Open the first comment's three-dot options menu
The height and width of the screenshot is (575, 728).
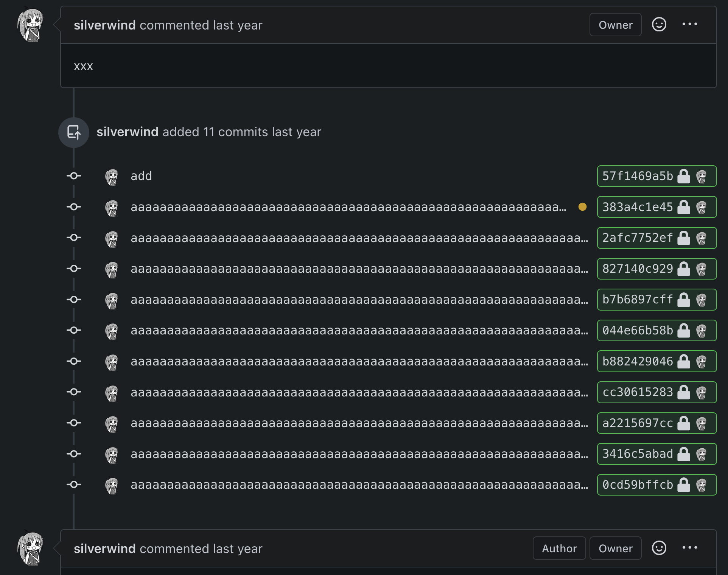pyautogui.click(x=689, y=25)
